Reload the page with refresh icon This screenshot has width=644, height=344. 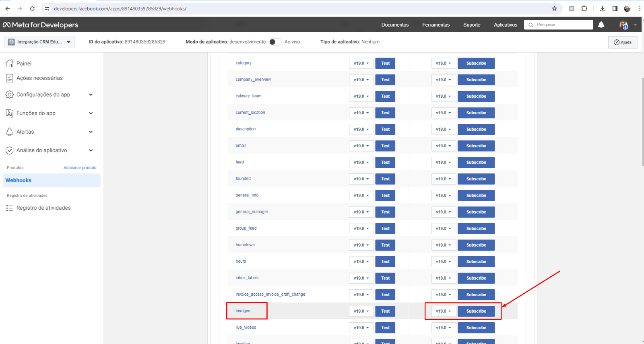click(x=32, y=8)
